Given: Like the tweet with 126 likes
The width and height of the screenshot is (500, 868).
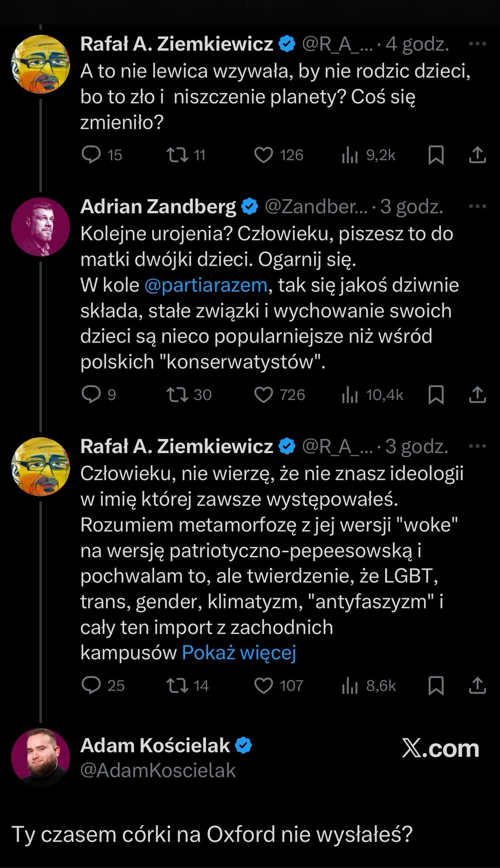Looking at the screenshot, I should (264, 155).
